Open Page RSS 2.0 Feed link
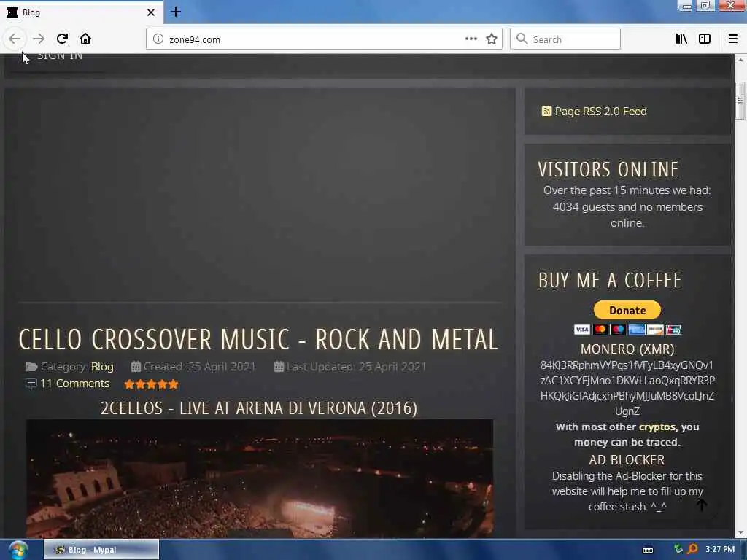Image resolution: width=747 pixels, height=560 pixels. pyautogui.click(x=595, y=112)
